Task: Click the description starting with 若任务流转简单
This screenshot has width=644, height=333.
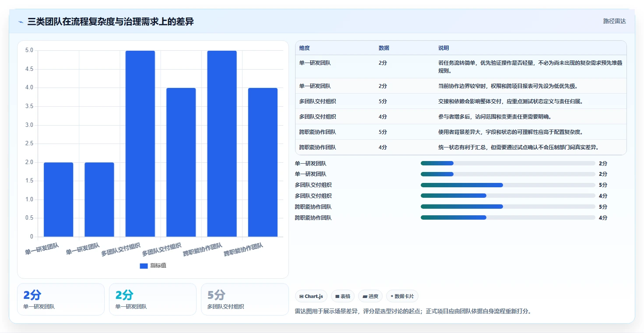Action: coord(530,67)
